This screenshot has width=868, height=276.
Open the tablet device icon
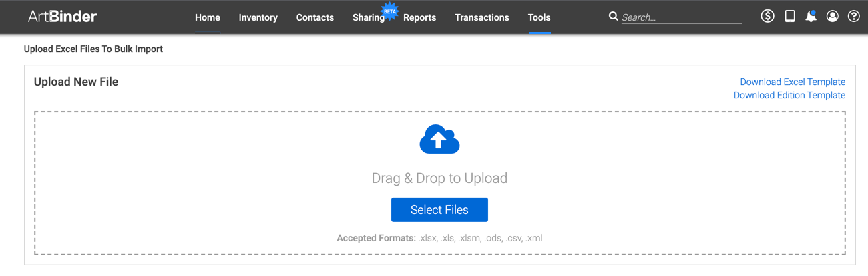[790, 17]
